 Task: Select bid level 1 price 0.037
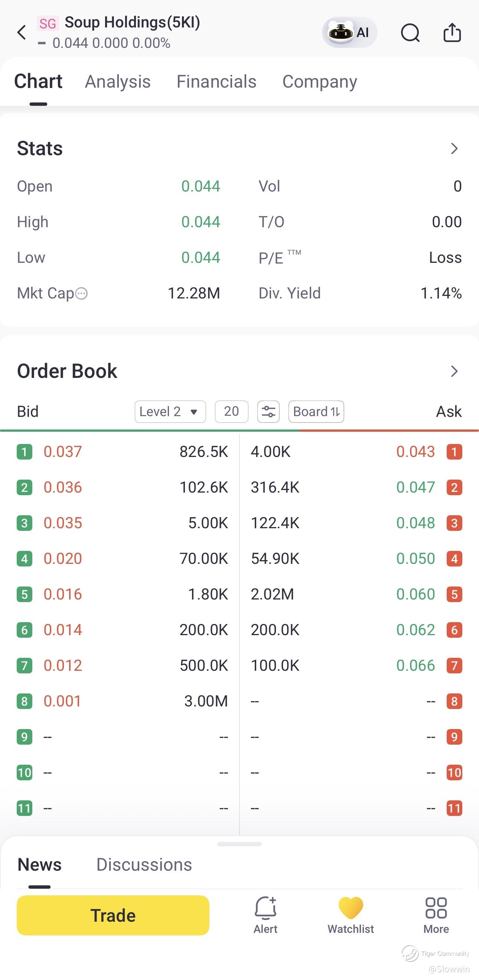[x=63, y=452]
